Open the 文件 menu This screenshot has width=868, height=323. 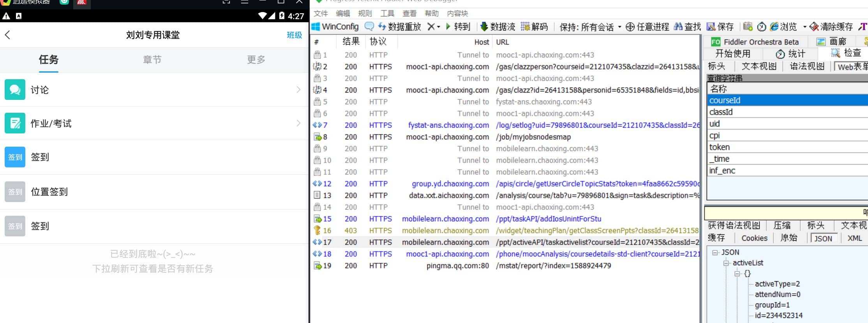pos(321,13)
